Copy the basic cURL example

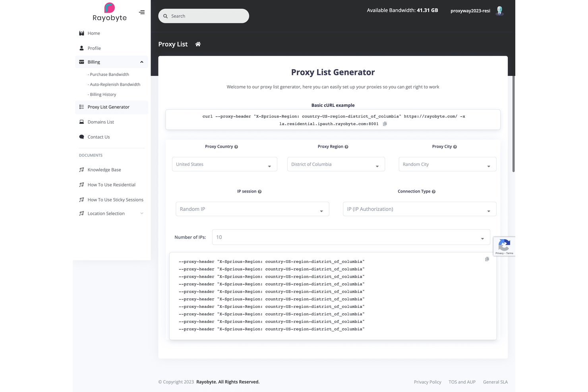coord(385,124)
